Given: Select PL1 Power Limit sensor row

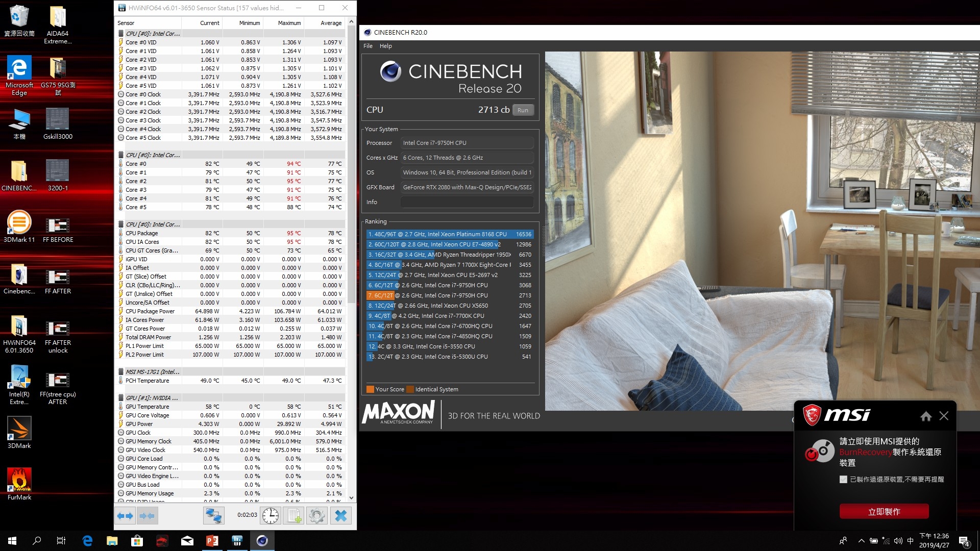Looking at the screenshot, I should tap(230, 346).
